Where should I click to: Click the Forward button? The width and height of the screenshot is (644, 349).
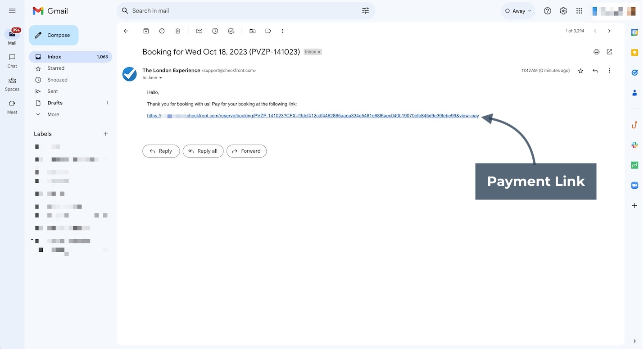246,151
